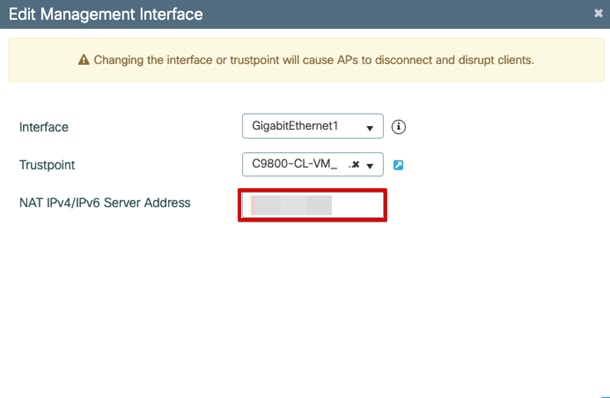Screen dimensions: 610x398
Task: Focus the NAT IPv4/IPv6 Server Address field
Action: tap(312, 205)
